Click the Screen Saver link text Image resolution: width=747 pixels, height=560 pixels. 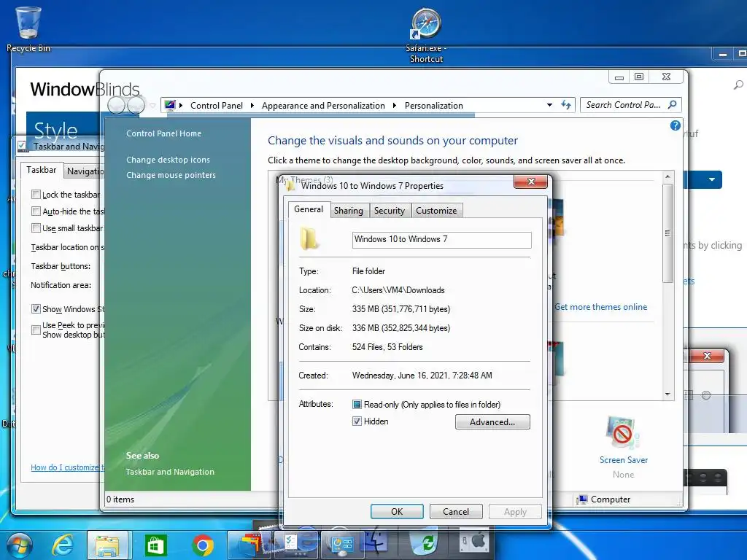624,459
